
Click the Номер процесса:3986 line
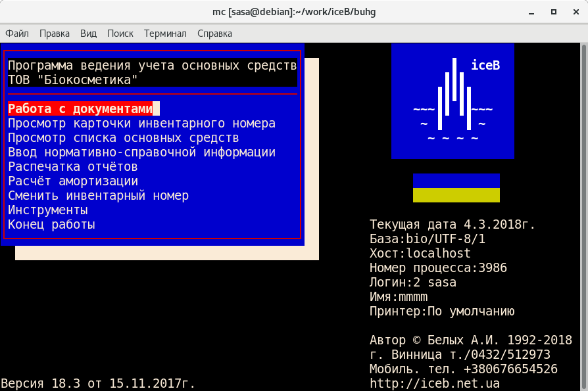click(438, 267)
